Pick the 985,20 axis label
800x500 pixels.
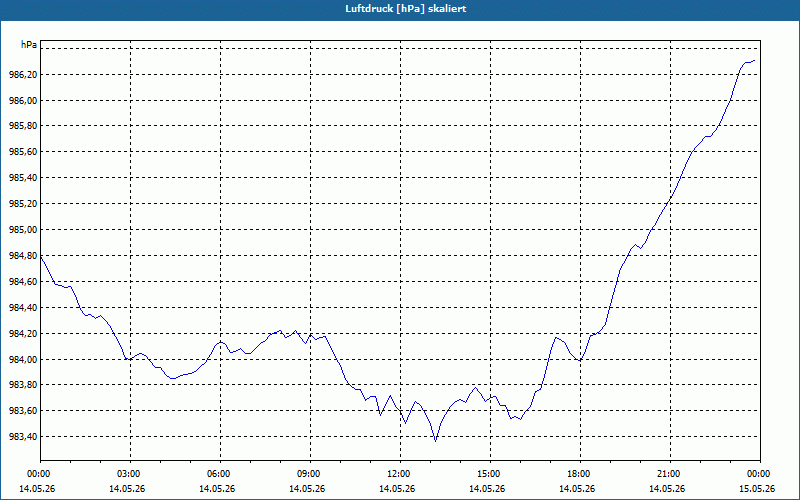23,204
